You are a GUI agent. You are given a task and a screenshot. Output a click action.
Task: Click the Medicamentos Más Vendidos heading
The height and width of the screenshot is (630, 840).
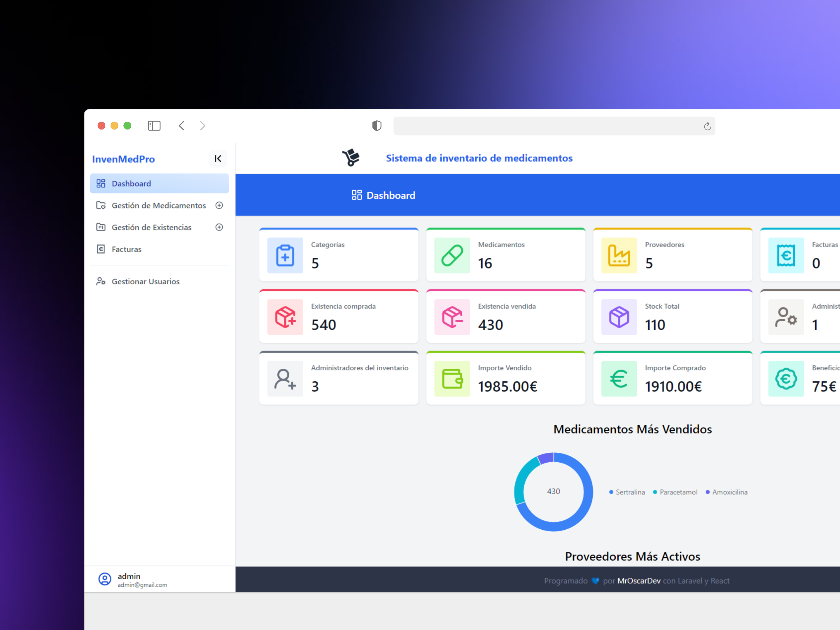tap(633, 429)
